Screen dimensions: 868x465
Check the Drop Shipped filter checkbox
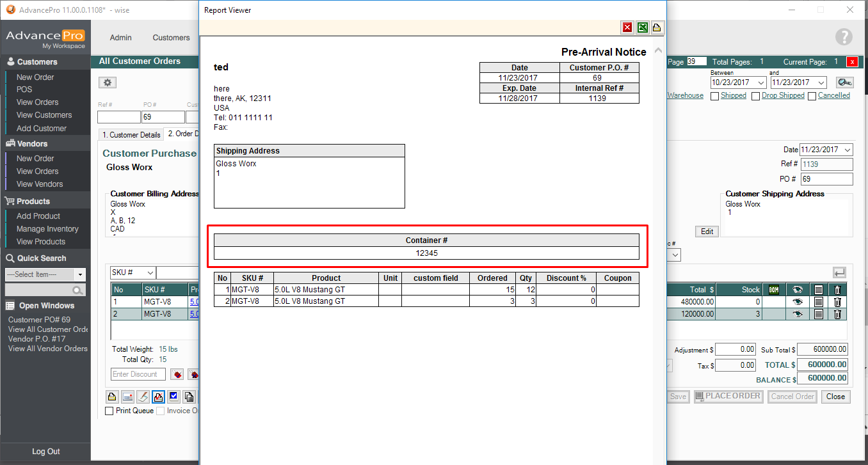tap(755, 96)
